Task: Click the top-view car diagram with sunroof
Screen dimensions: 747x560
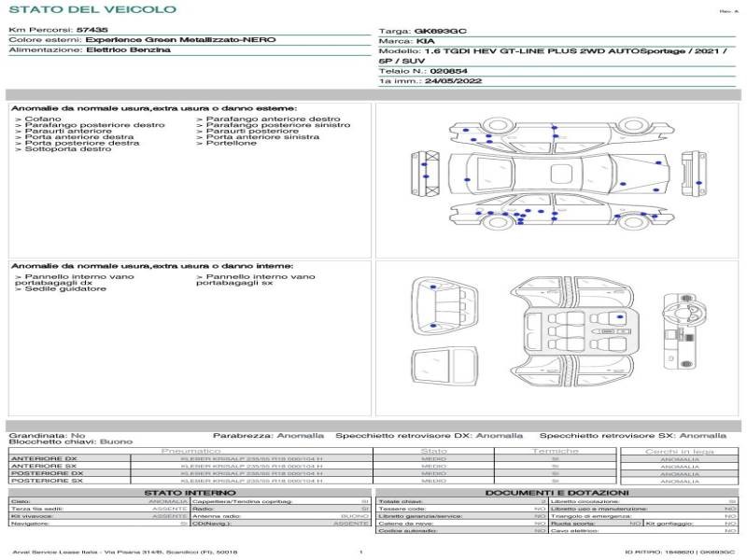Action: point(559,174)
